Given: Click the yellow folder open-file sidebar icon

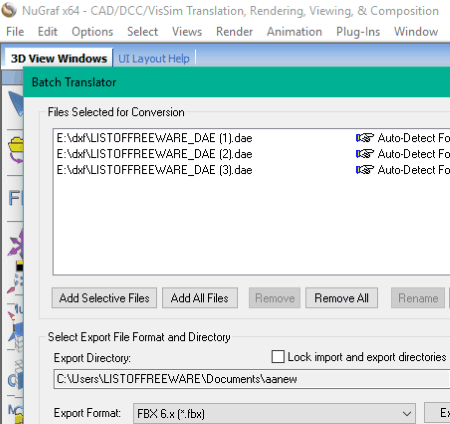Looking at the screenshot, I should click(x=16, y=149).
